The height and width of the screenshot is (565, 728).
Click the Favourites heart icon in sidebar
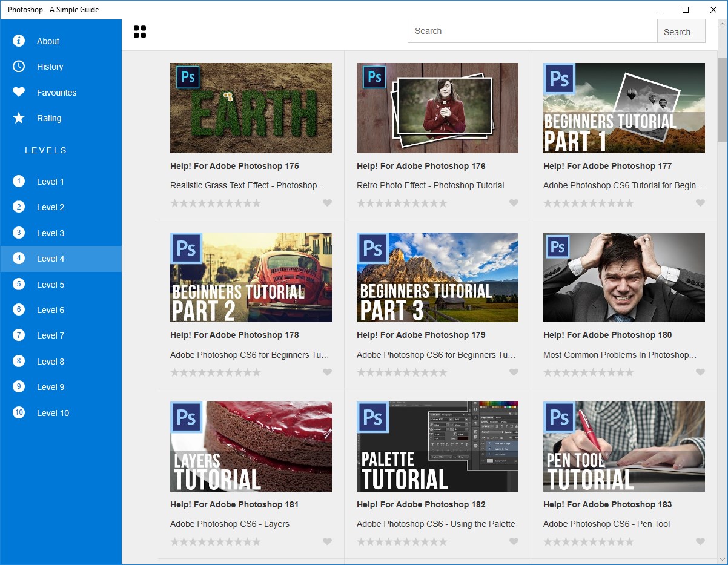point(19,92)
